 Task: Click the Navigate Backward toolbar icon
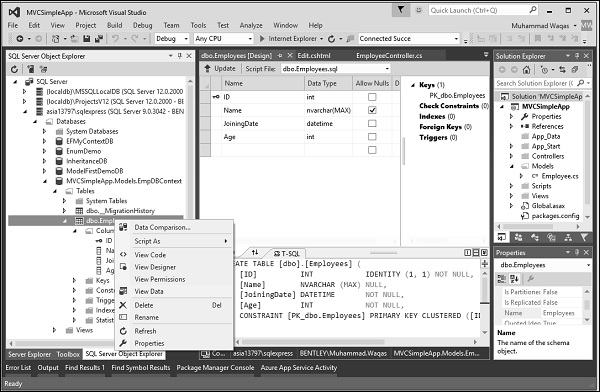[20, 39]
